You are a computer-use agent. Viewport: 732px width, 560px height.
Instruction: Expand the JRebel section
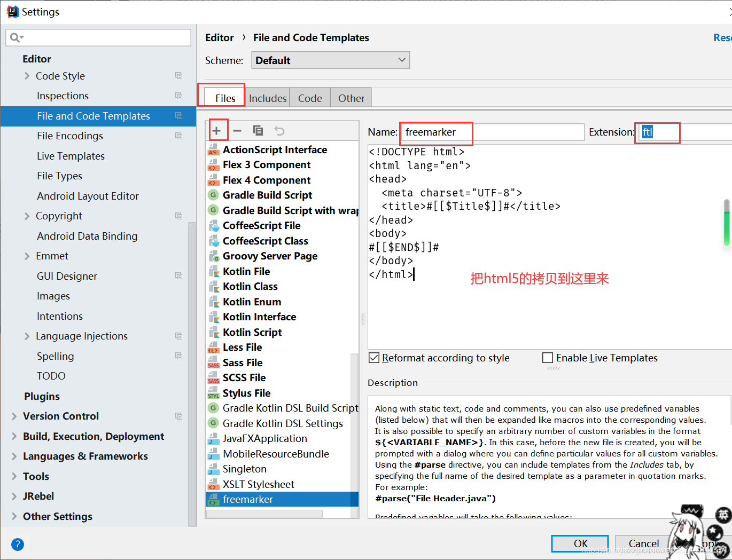click(14, 496)
